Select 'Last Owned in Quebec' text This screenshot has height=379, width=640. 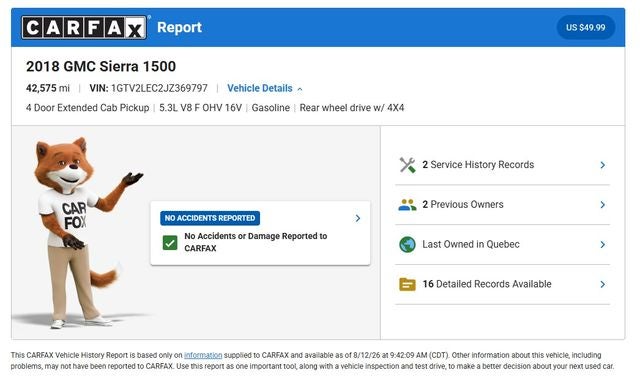(471, 244)
